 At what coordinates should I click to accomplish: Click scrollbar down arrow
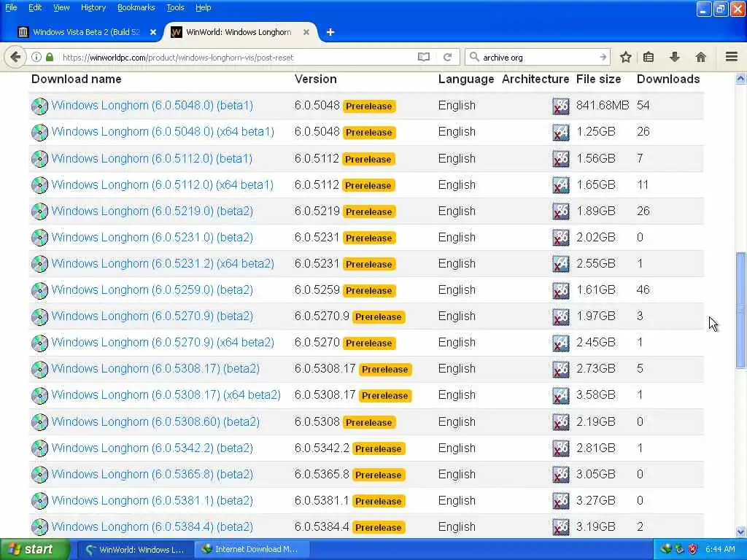coord(740,532)
